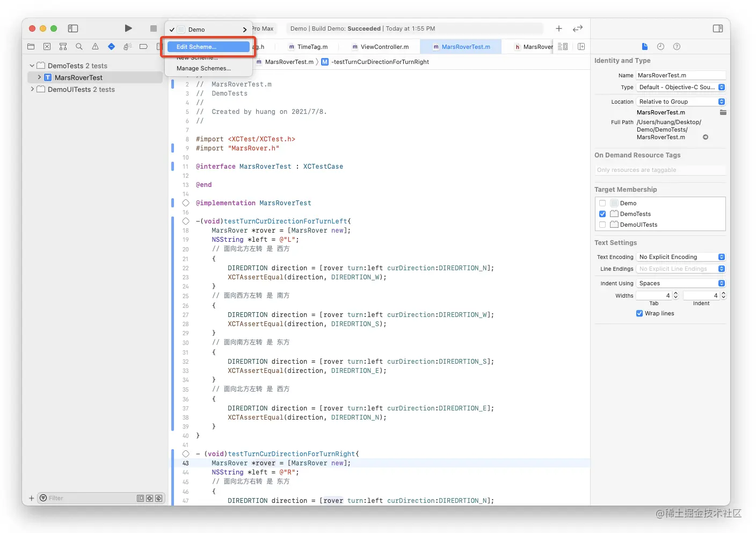
Task: Run the project with the Play button
Action: tap(128, 28)
